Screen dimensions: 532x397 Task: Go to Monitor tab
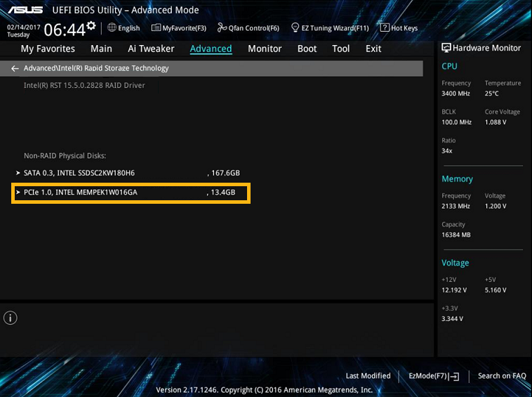(265, 49)
